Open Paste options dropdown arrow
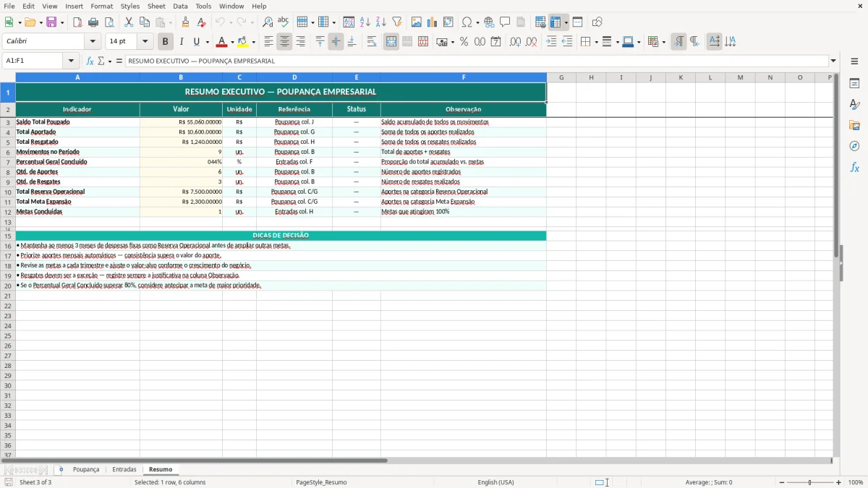Image resolution: width=868 pixels, height=488 pixels. [x=171, y=23]
